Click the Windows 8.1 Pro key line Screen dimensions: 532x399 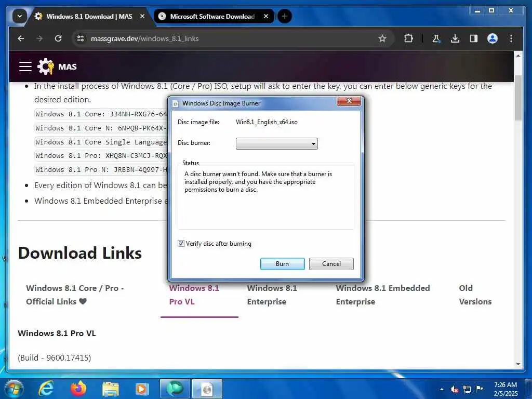click(x=101, y=156)
